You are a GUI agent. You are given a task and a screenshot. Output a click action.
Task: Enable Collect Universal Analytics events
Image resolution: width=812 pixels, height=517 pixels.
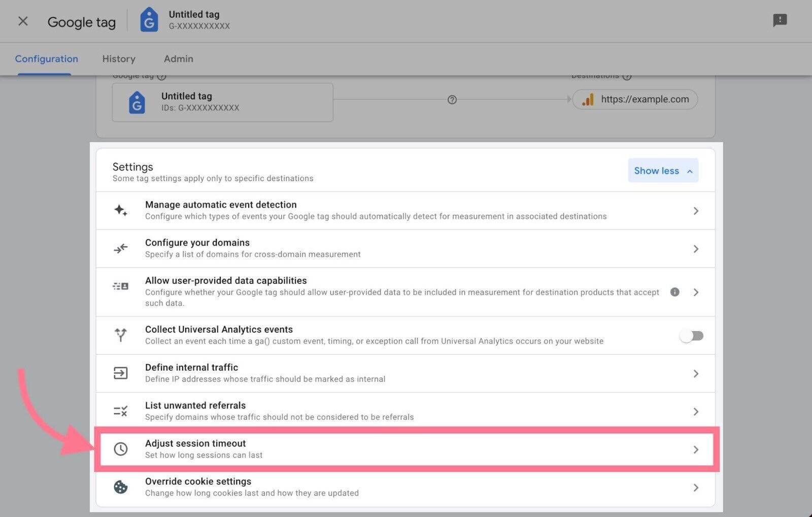[691, 335]
